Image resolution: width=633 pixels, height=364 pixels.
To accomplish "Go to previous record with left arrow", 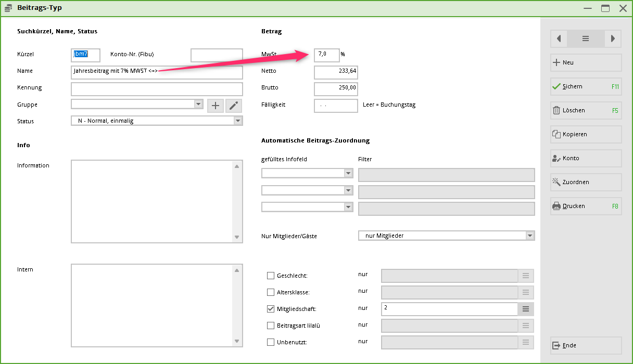I will (x=559, y=38).
